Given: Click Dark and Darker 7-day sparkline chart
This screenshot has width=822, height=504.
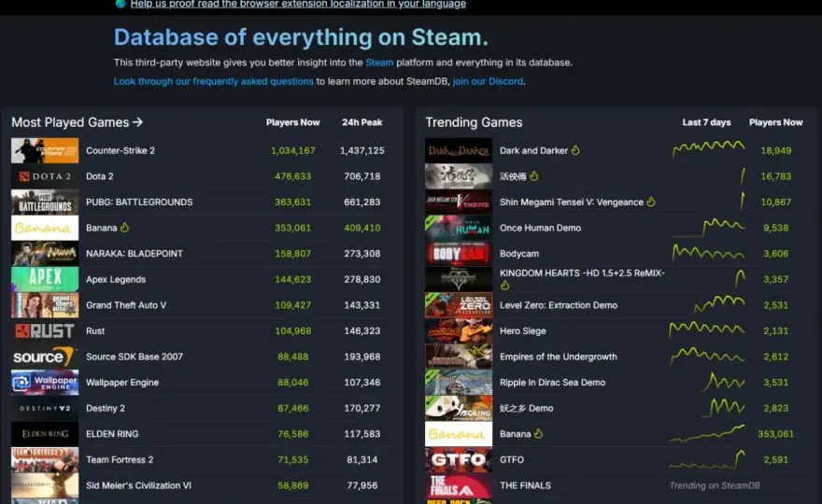Looking at the screenshot, I should point(708,149).
